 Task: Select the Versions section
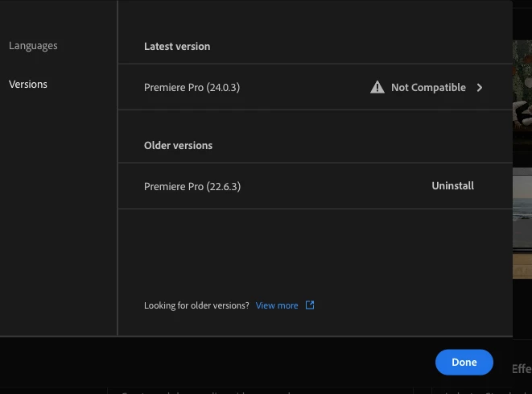(28, 85)
